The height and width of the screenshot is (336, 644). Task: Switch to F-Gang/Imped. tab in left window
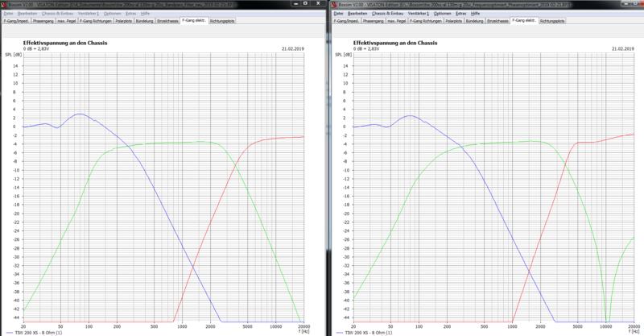[x=16, y=22]
